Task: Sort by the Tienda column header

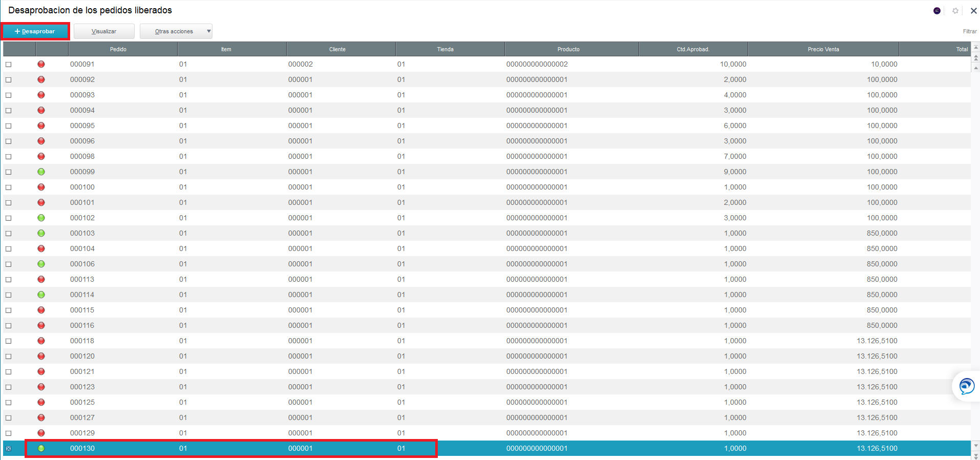Action: click(x=450, y=49)
